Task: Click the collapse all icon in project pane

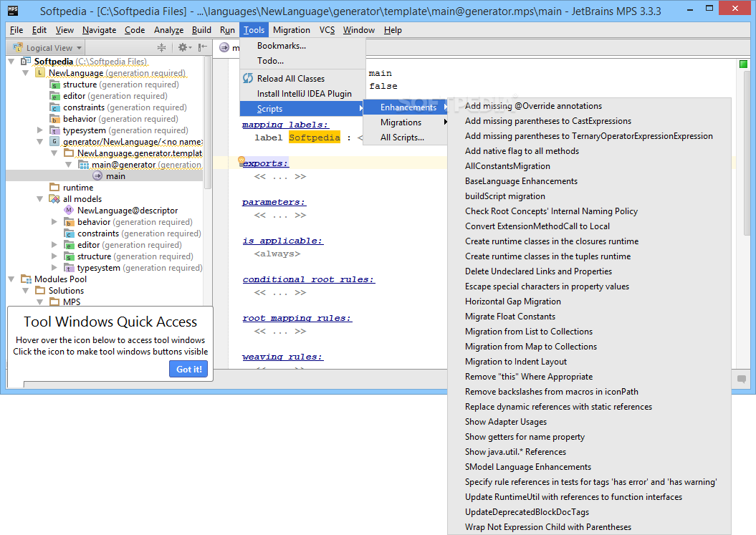Action: [x=161, y=47]
